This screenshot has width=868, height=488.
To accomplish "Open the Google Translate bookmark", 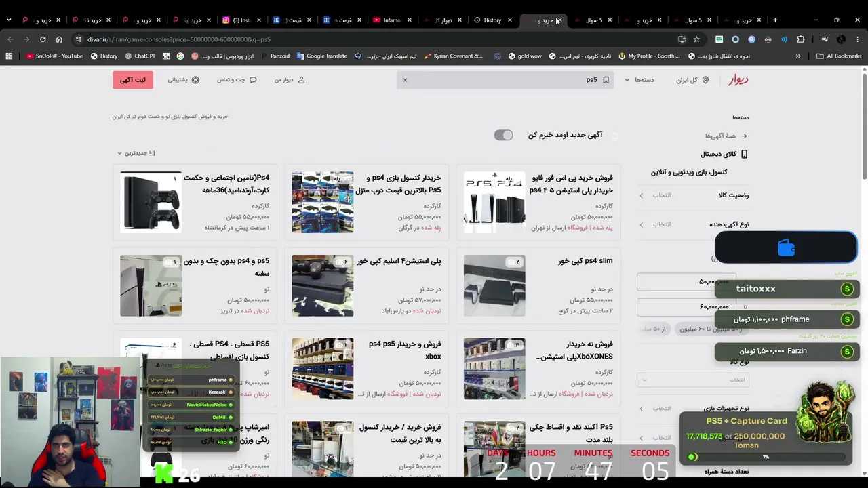I will point(321,56).
